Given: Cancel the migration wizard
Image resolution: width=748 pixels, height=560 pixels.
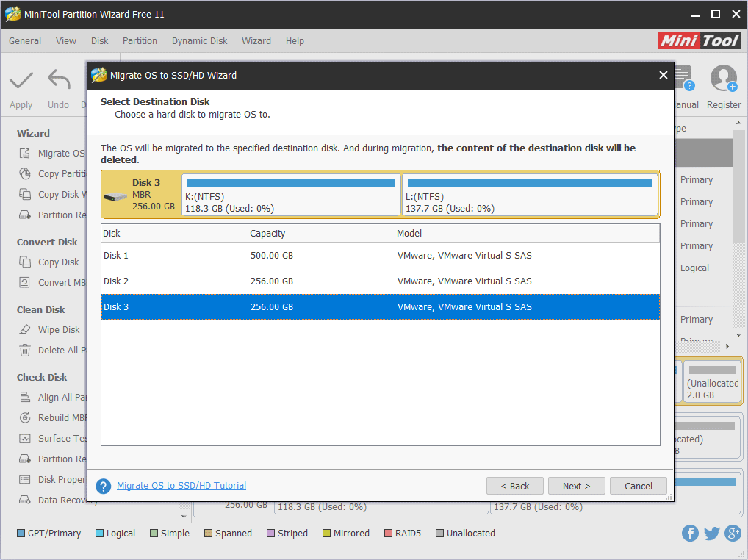Looking at the screenshot, I should coord(639,486).
